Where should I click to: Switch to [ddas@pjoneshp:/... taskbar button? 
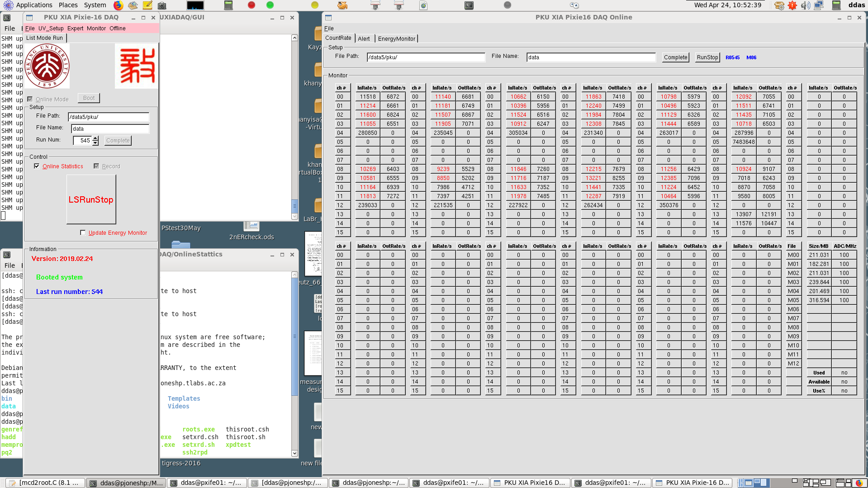coord(287,483)
